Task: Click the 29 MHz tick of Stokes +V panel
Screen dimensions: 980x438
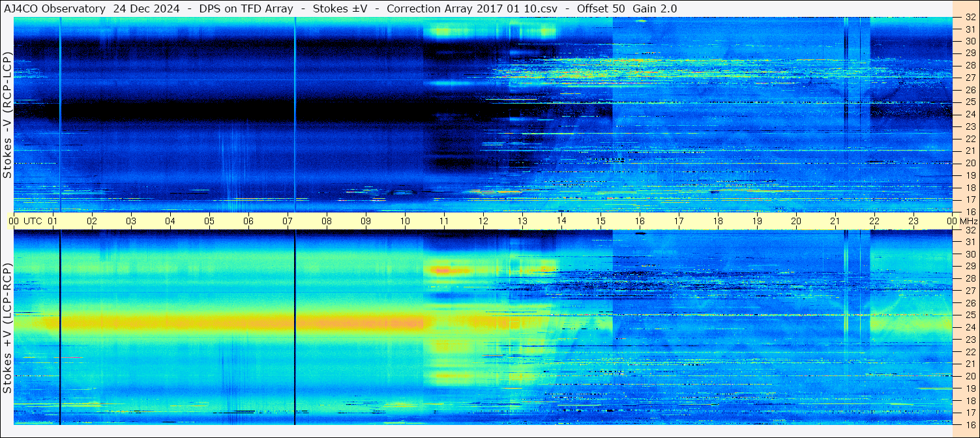Action: (970, 266)
